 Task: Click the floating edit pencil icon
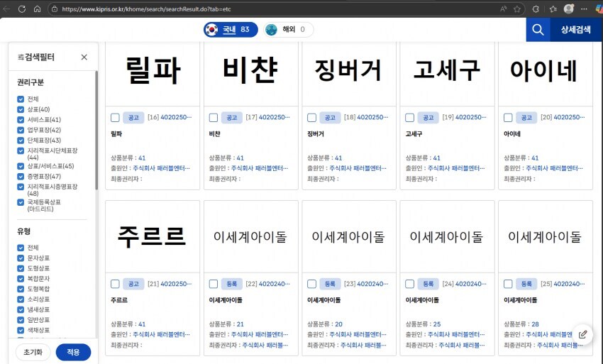pos(582,334)
